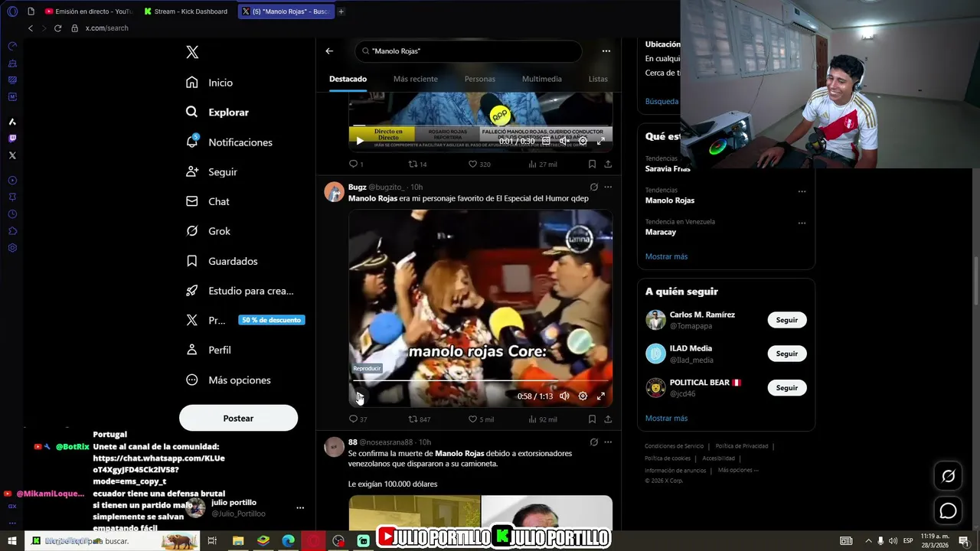
Task: Click the X logo above Inicio
Action: coord(192,52)
